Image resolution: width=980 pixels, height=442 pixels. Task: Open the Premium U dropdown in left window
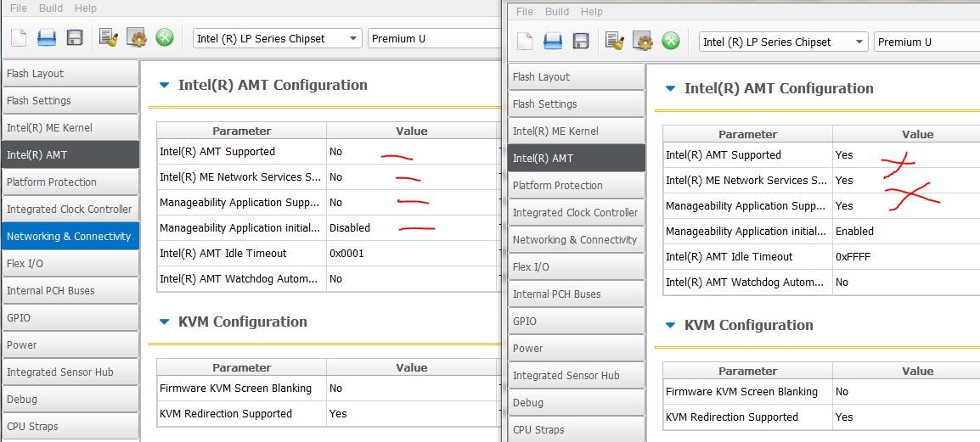tap(435, 38)
